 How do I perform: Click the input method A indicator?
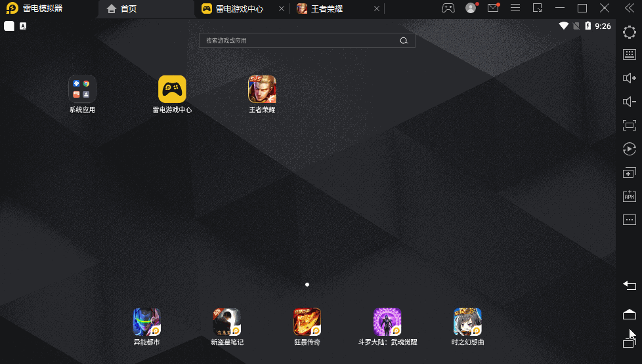coord(23,26)
